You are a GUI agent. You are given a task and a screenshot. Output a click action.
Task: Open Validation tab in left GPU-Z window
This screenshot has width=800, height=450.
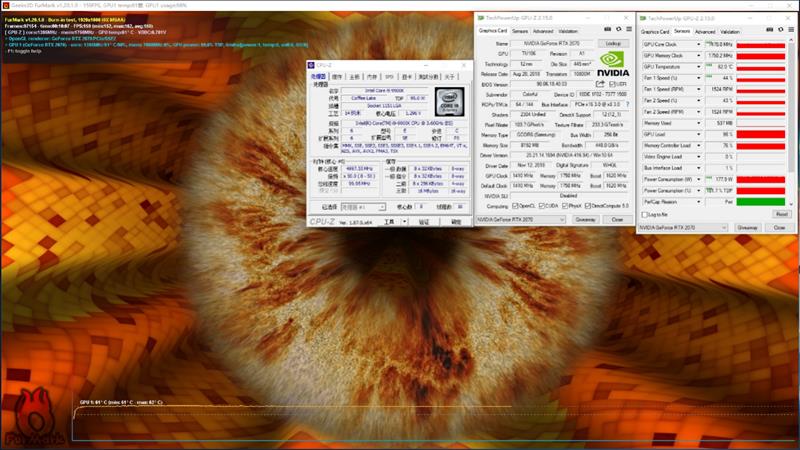click(x=568, y=31)
